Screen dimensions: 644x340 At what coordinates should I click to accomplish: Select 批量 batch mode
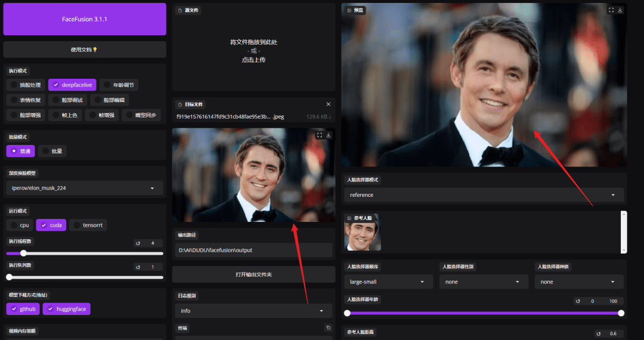[x=52, y=151]
